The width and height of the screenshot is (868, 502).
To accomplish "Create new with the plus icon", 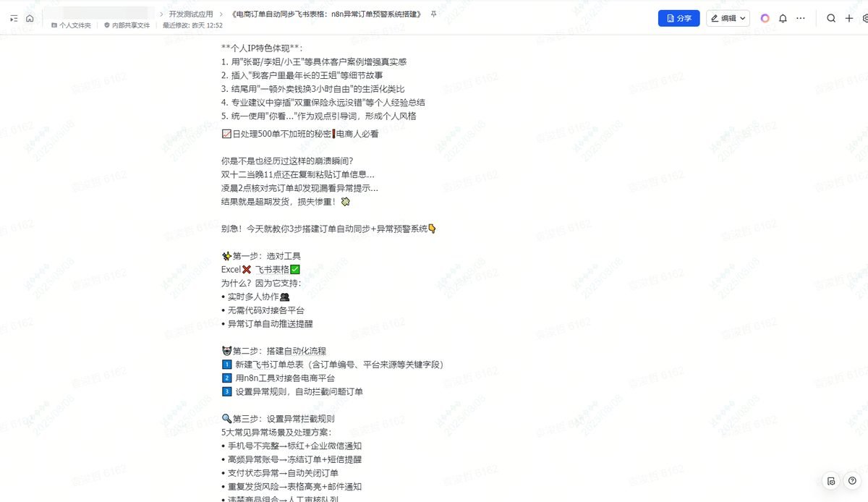I will pyautogui.click(x=849, y=18).
